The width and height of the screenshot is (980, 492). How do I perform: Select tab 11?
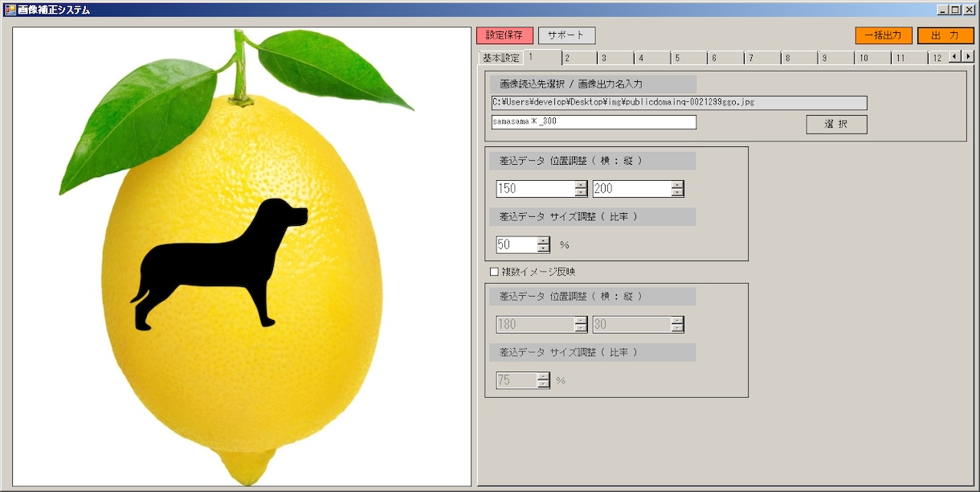[911, 58]
